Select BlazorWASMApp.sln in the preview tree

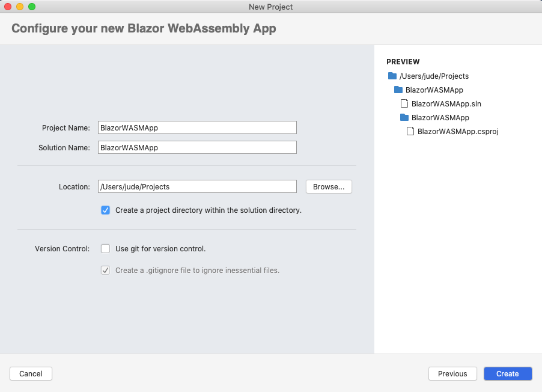pyautogui.click(x=446, y=104)
